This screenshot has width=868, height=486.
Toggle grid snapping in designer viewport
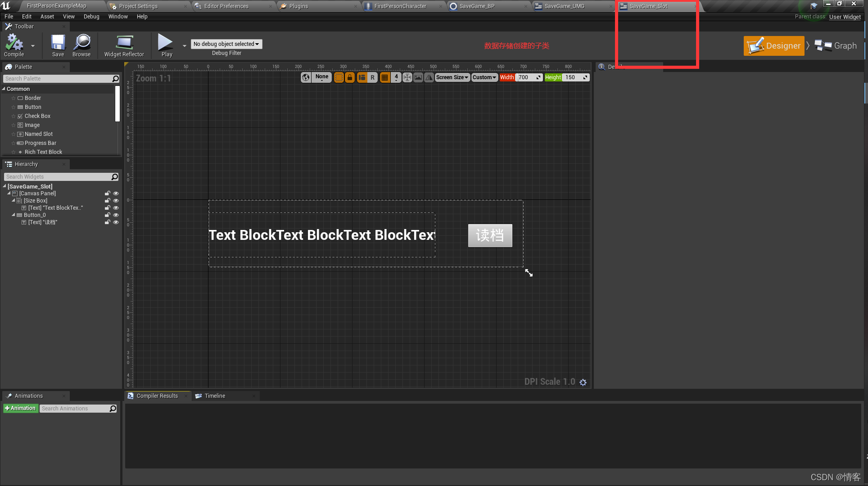point(384,77)
